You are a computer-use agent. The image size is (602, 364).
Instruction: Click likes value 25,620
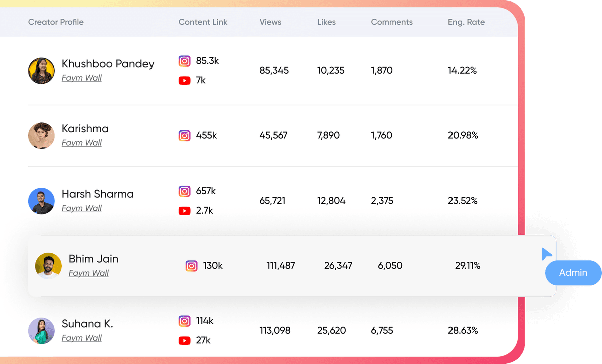[x=331, y=331]
